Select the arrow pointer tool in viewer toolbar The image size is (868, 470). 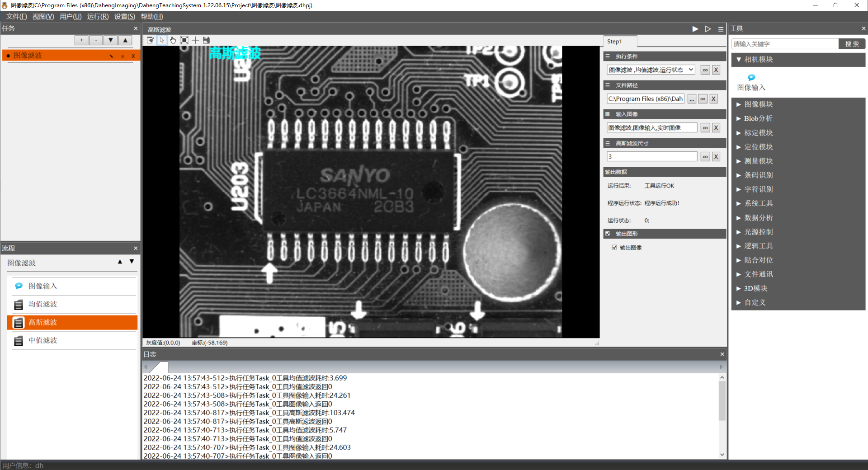162,40
